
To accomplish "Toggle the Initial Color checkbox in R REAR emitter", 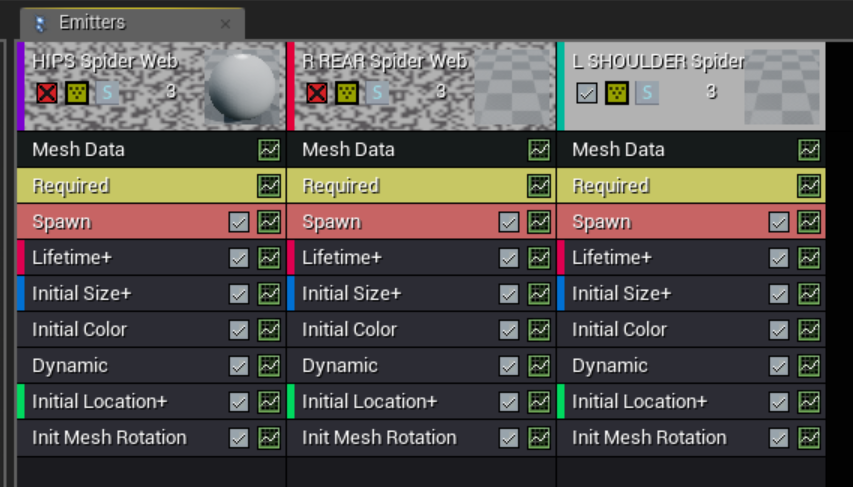I will tap(509, 330).
